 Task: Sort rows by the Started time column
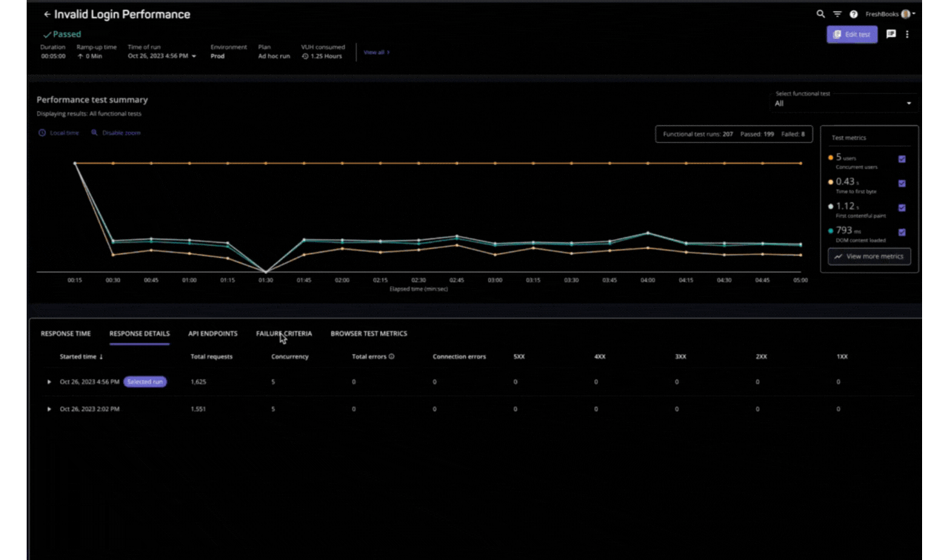click(x=81, y=356)
